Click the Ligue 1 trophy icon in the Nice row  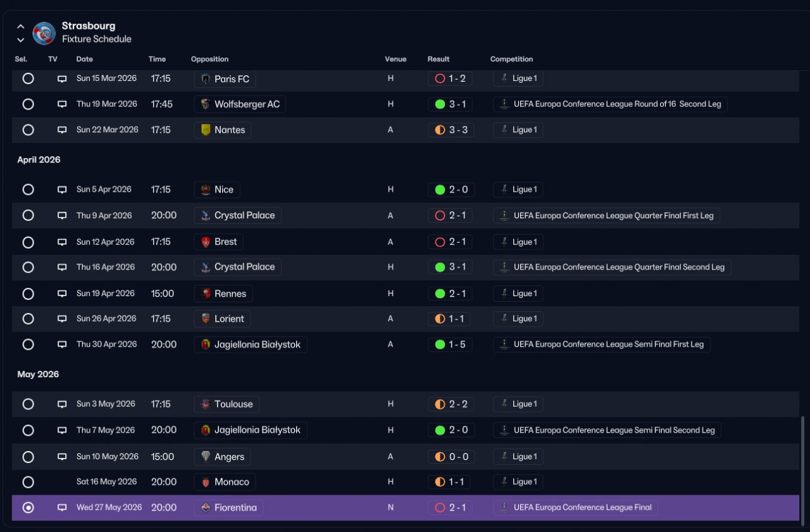[504, 189]
